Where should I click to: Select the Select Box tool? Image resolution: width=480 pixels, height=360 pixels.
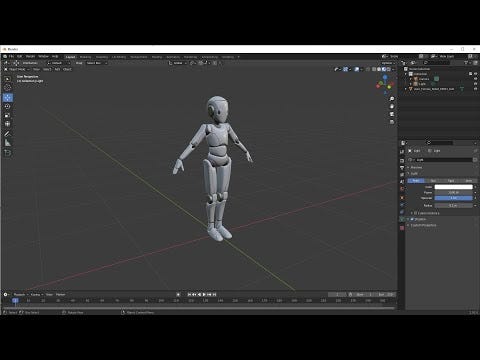pos(8,79)
